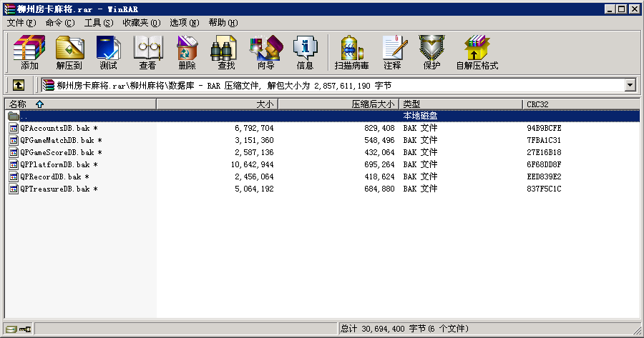Click the 解压到 (Extract To) icon
644x338 pixels.
[x=69, y=53]
